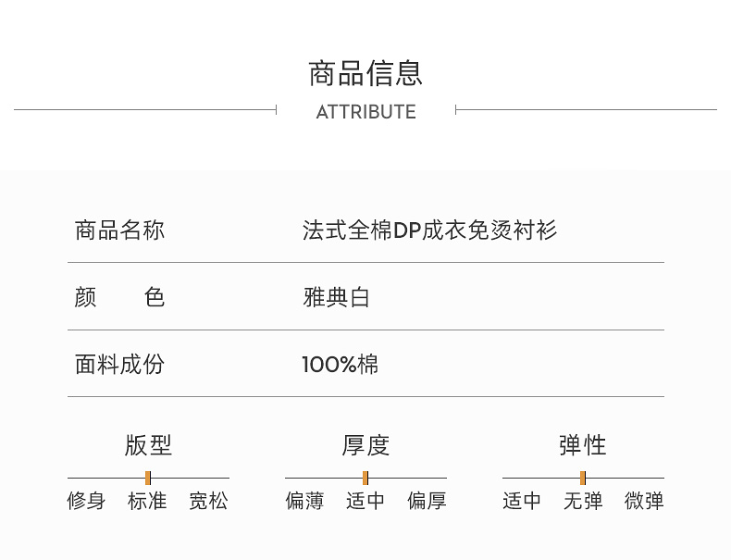Click the orange 厚度 slider marker
The height and width of the screenshot is (560, 731).
coord(365,478)
